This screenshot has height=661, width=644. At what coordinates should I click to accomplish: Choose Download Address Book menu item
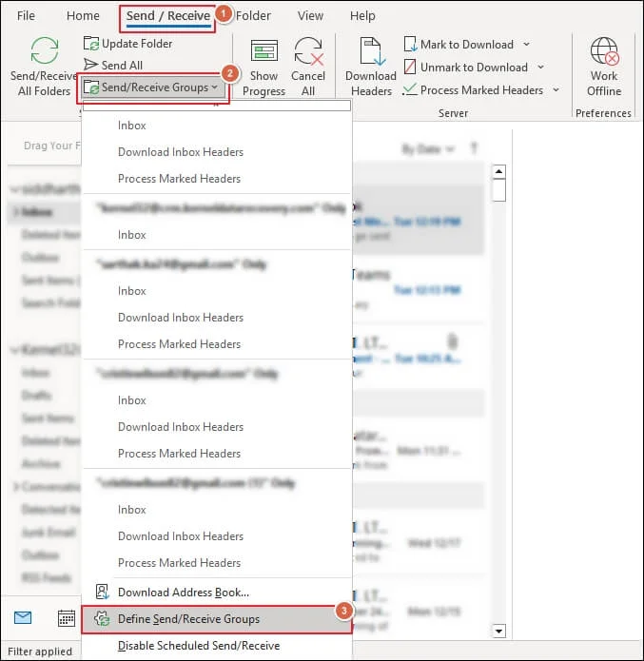point(217,592)
